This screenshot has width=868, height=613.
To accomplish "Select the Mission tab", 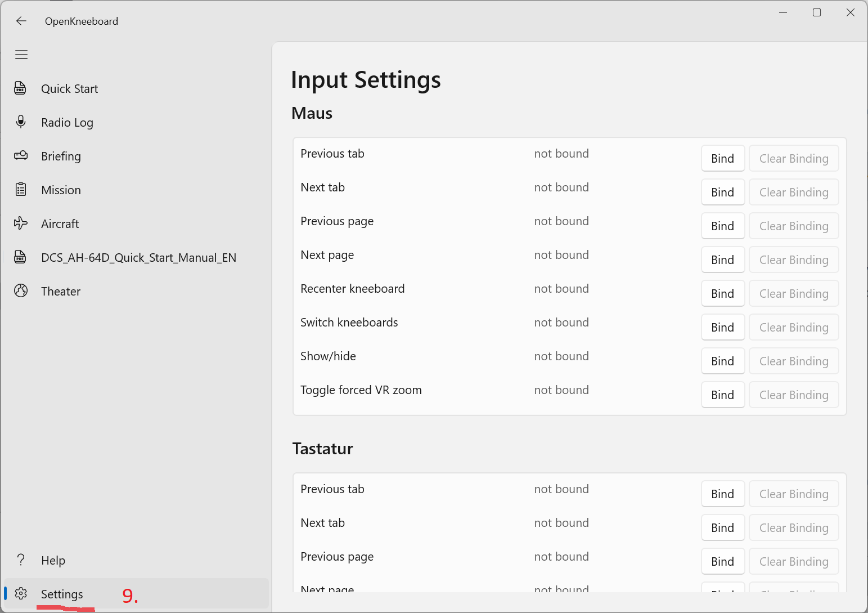I will [136, 190].
